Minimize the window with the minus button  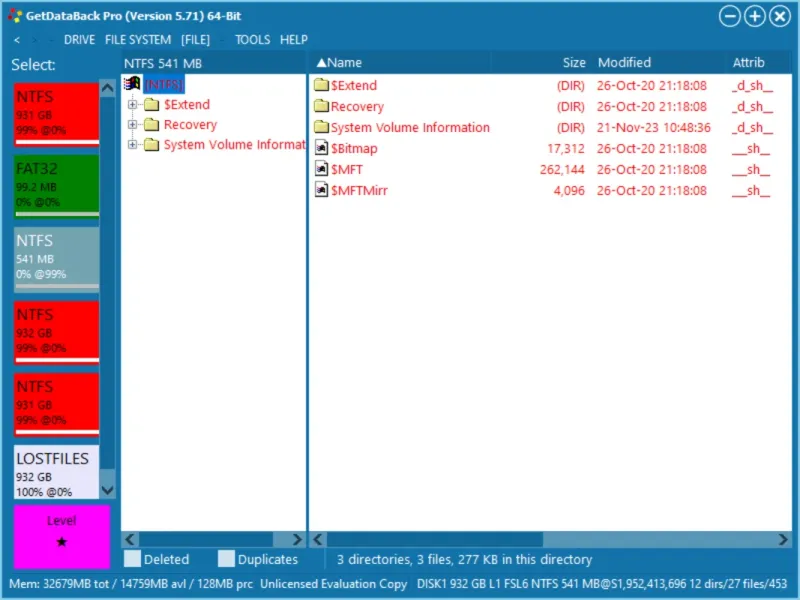(x=730, y=16)
